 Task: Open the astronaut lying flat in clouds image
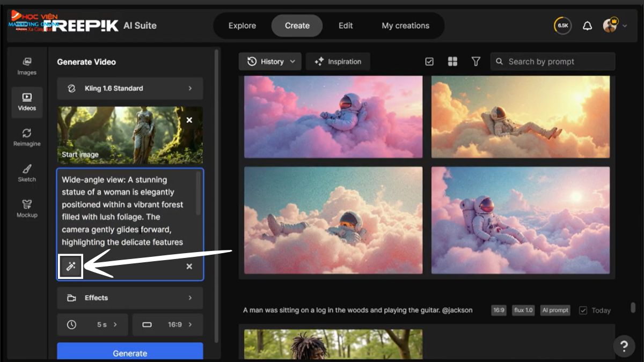coord(333,220)
